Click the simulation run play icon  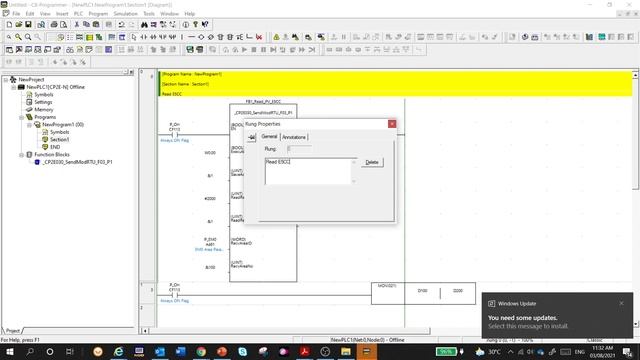tap(244, 50)
